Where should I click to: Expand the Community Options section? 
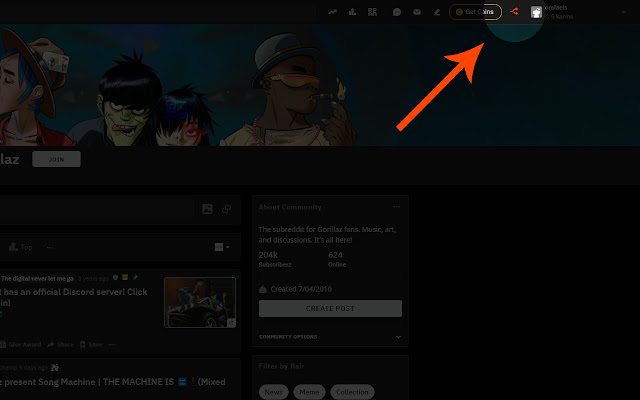tap(330, 337)
